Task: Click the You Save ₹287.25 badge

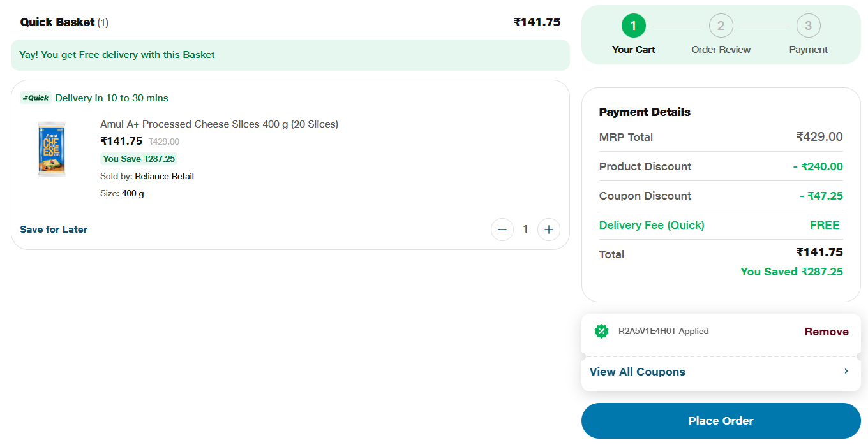Action: point(138,159)
